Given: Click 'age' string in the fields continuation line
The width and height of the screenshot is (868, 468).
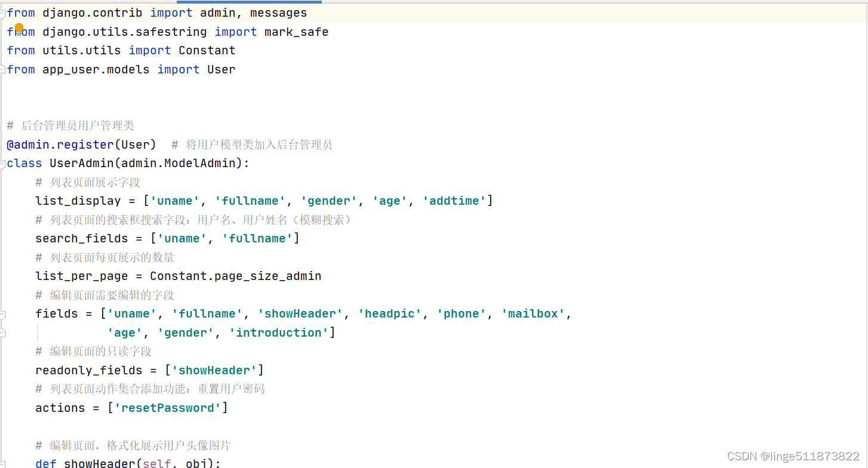Looking at the screenshot, I should pyautogui.click(x=125, y=332).
